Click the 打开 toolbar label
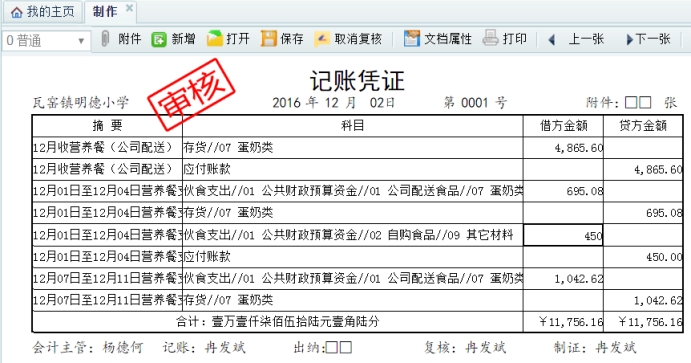 tap(238, 39)
